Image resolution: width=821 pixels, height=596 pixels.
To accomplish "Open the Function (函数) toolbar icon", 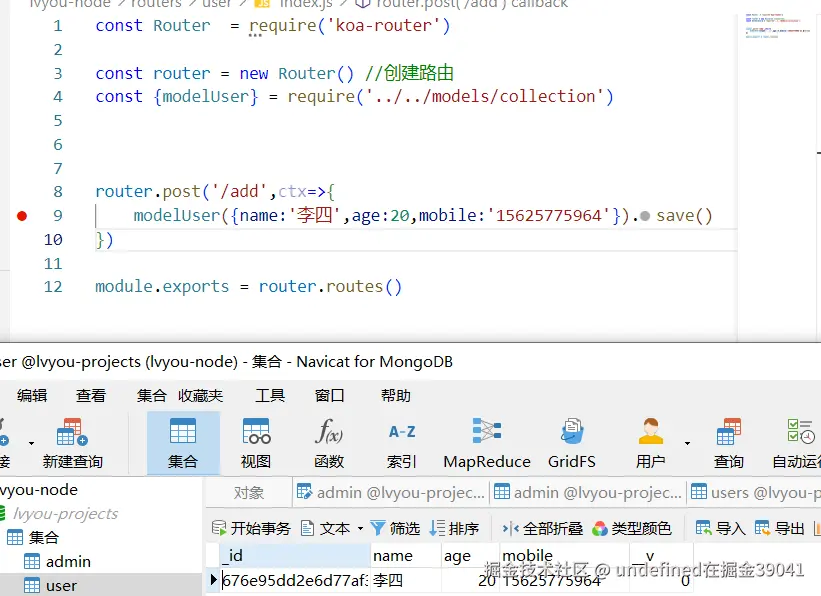I will tap(329, 444).
